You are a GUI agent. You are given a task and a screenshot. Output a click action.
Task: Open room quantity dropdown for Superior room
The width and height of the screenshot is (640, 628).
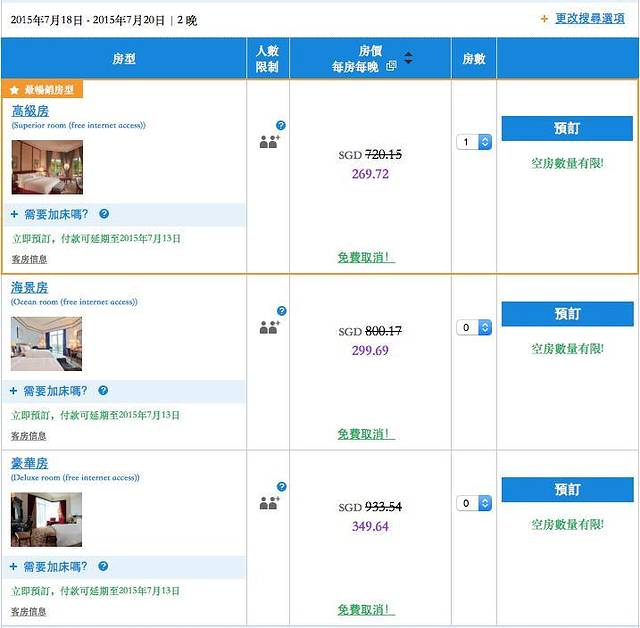tap(475, 142)
